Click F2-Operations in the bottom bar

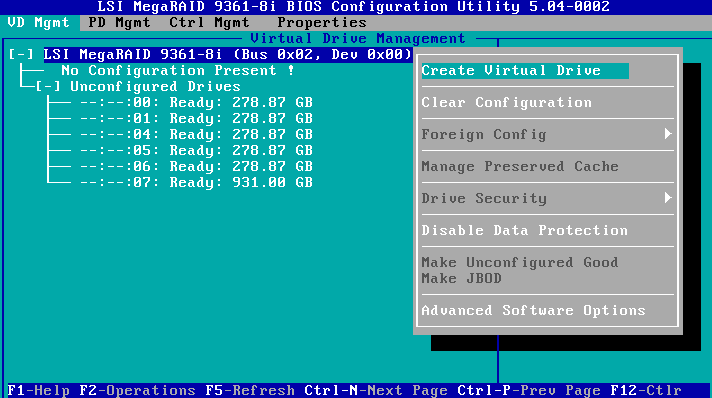(138, 390)
